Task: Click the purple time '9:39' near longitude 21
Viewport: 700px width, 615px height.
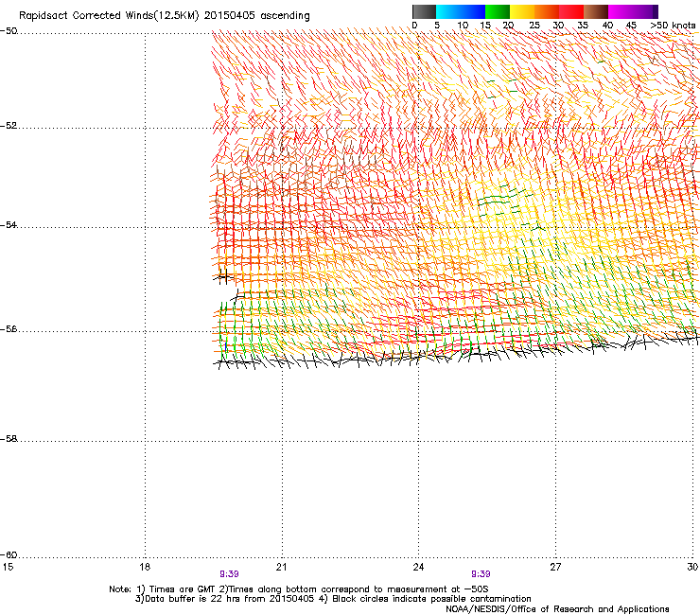Action: tap(229, 574)
